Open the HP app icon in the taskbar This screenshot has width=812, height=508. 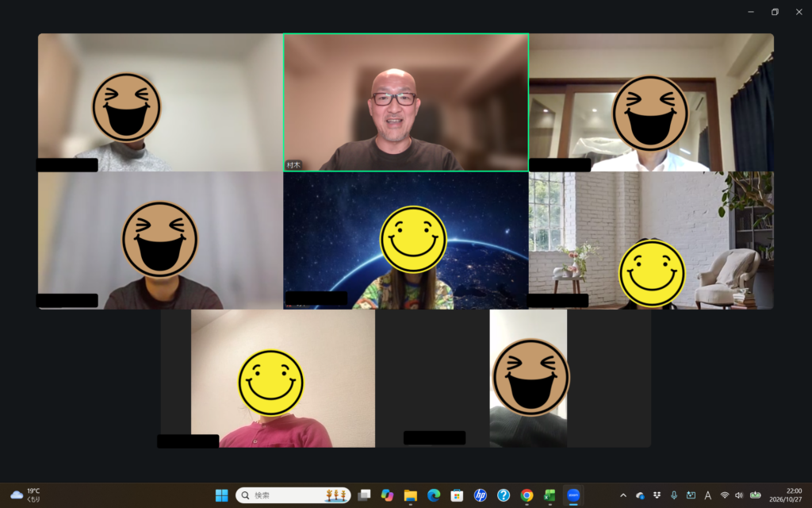[x=480, y=495]
